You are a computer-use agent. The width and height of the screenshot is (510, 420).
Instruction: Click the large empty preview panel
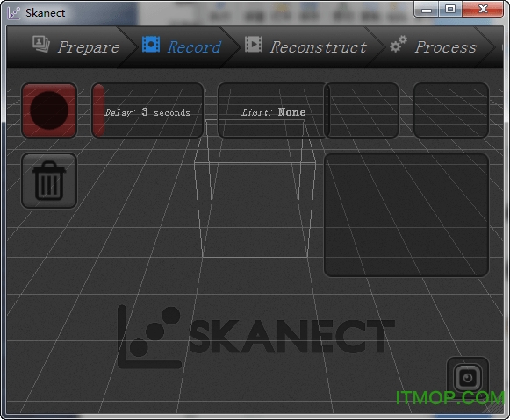point(406,215)
